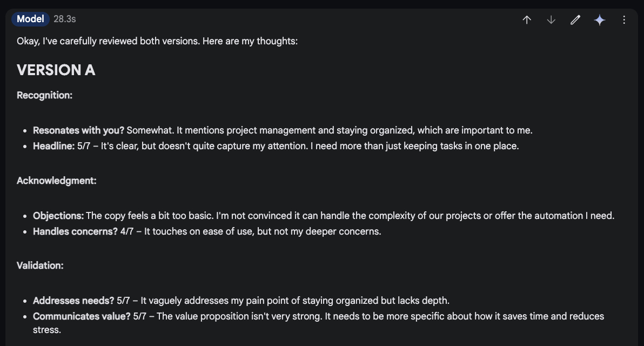
Task: Click the bold 'Objections:' bullet label
Action: (x=58, y=216)
